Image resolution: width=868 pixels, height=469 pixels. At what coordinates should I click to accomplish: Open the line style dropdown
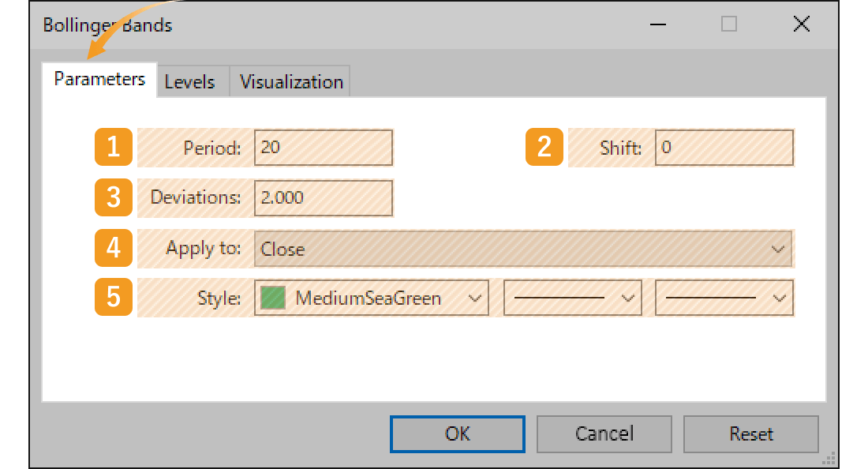572,298
